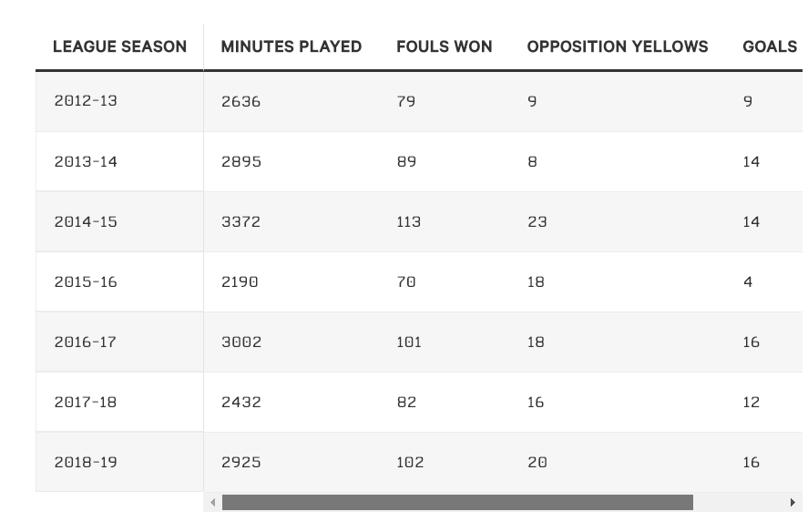Screen dimensions: 808x532
Task: Select the MINUTES PLAYED column header
Action: (x=291, y=46)
